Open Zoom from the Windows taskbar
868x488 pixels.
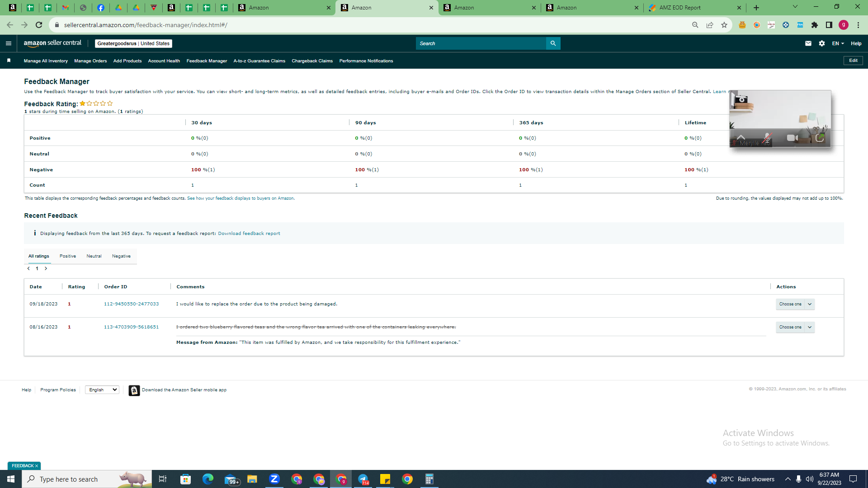pos(274,479)
